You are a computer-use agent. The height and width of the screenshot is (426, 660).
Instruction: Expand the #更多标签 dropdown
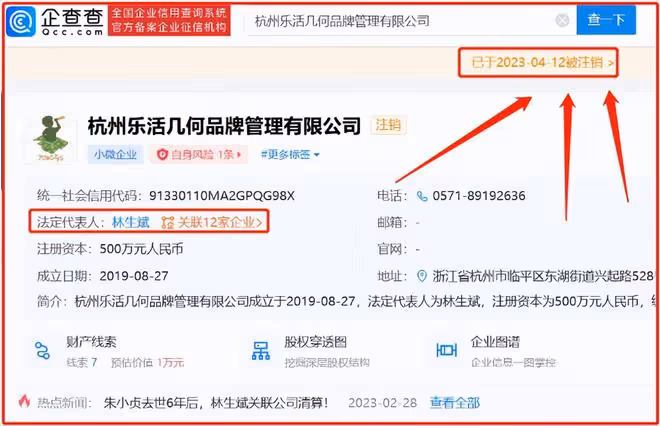pyautogui.click(x=290, y=154)
